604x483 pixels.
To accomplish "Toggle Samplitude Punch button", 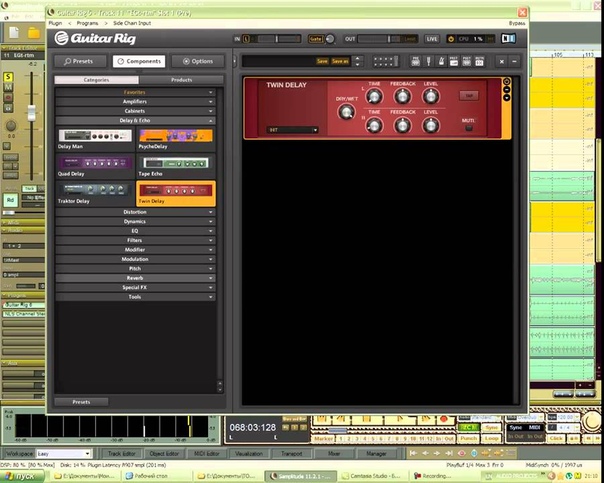I will (x=469, y=438).
